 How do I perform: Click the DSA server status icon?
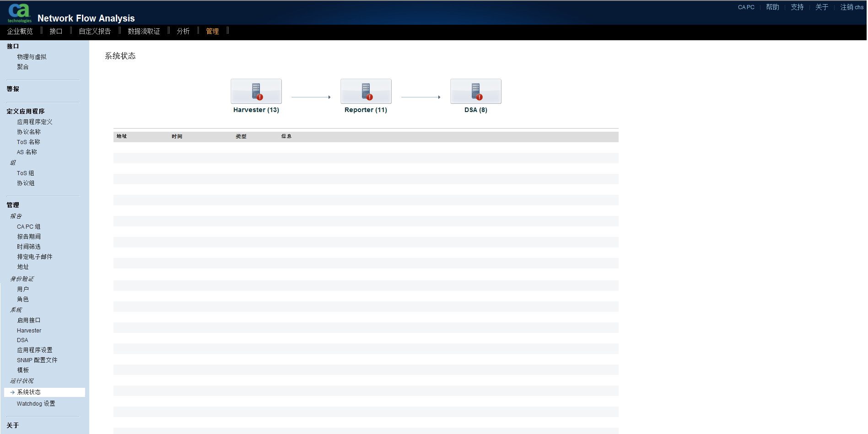tap(476, 91)
